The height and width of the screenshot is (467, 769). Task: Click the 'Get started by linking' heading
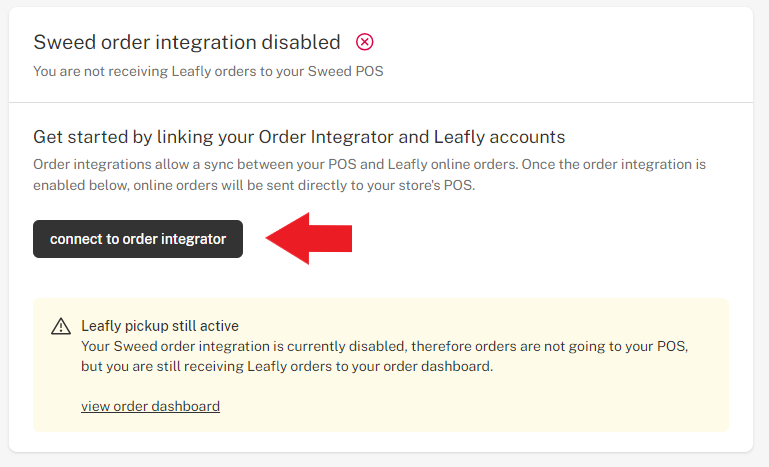pyautogui.click(x=299, y=137)
